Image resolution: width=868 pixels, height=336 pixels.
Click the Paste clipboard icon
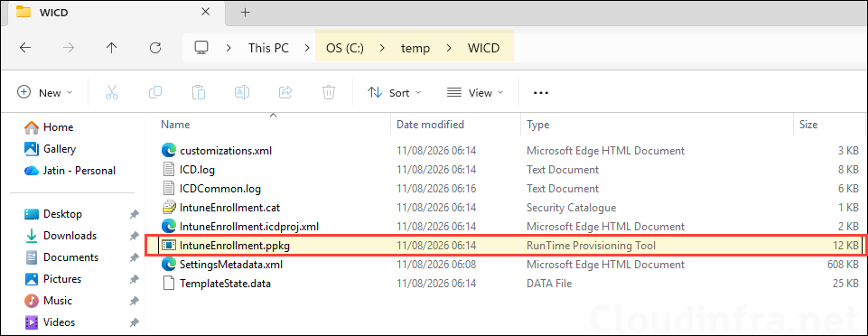(x=199, y=92)
